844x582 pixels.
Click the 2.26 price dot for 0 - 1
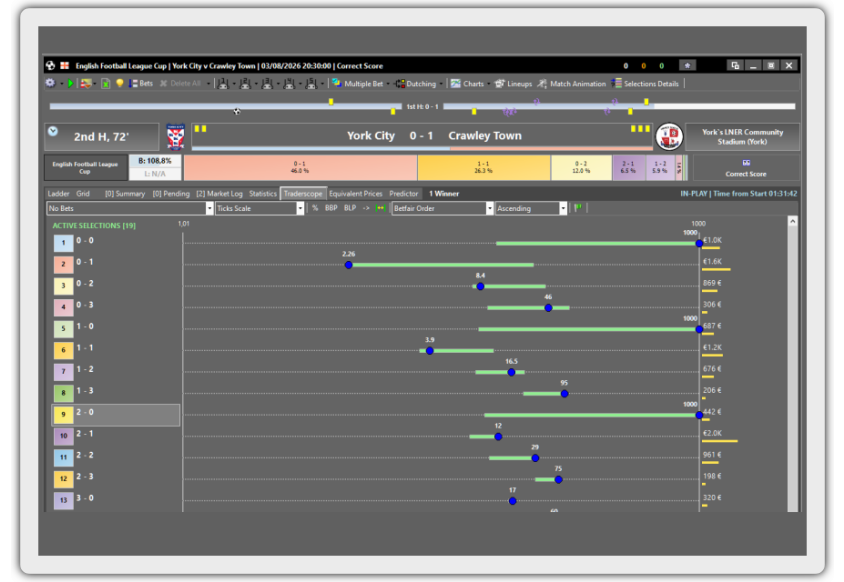coord(349,265)
